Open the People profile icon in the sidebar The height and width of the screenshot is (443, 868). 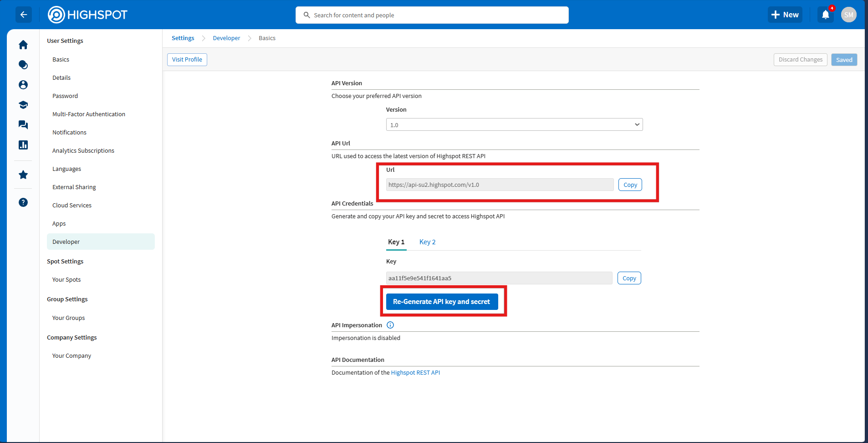coord(23,85)
